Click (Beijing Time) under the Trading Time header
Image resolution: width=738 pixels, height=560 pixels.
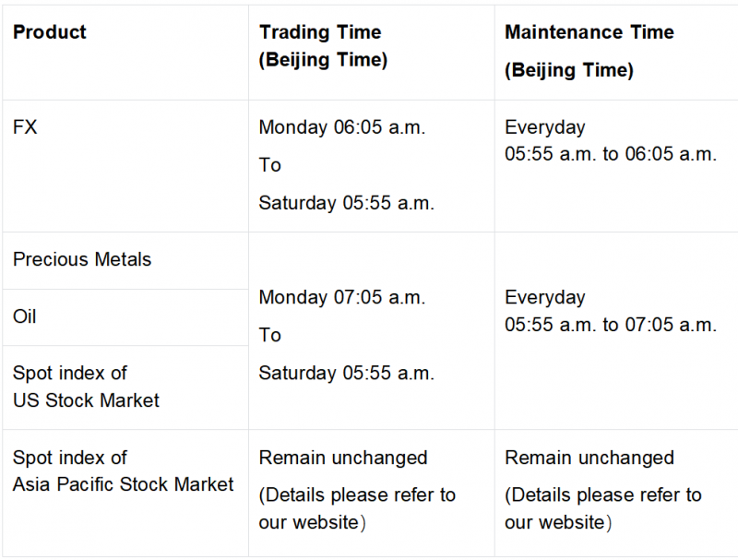pos(323,60)
